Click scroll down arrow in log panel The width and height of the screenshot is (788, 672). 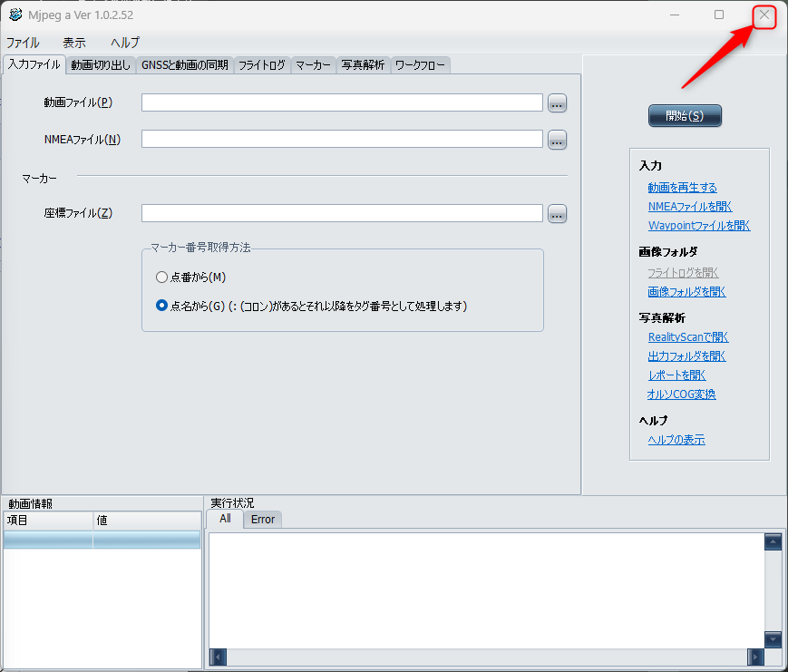773,638
